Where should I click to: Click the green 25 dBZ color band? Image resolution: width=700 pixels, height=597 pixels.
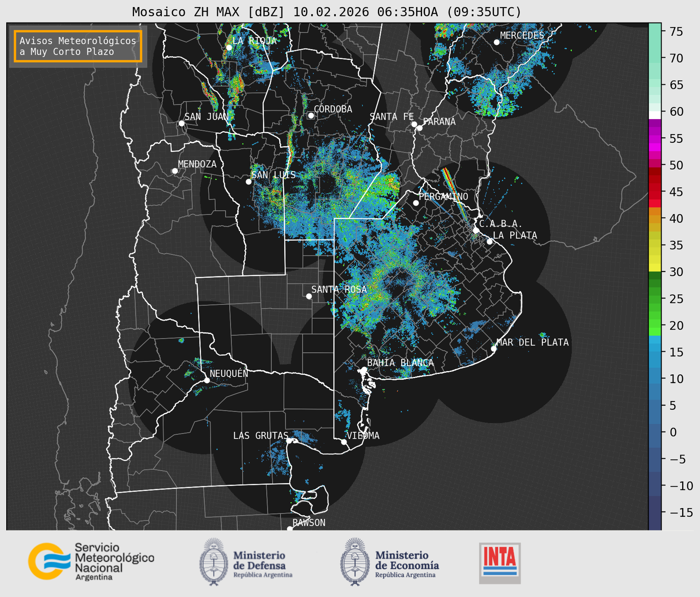[654, 298]
